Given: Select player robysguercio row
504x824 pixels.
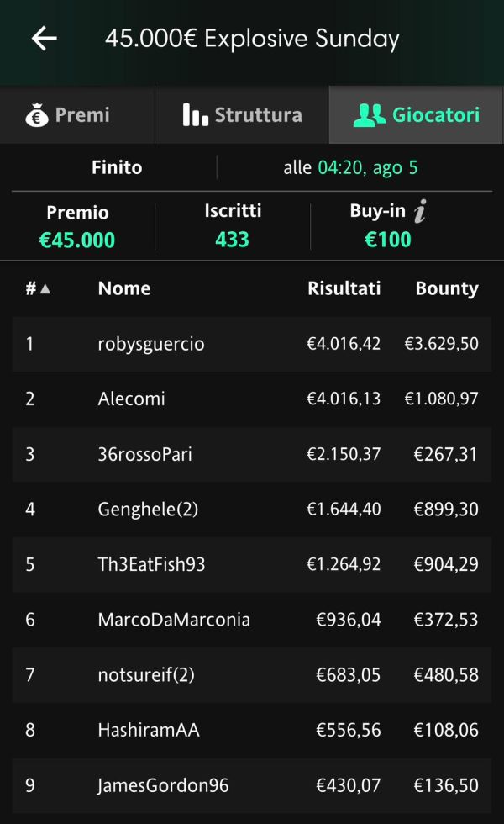Looking at the screenshot, I should 252,344.
